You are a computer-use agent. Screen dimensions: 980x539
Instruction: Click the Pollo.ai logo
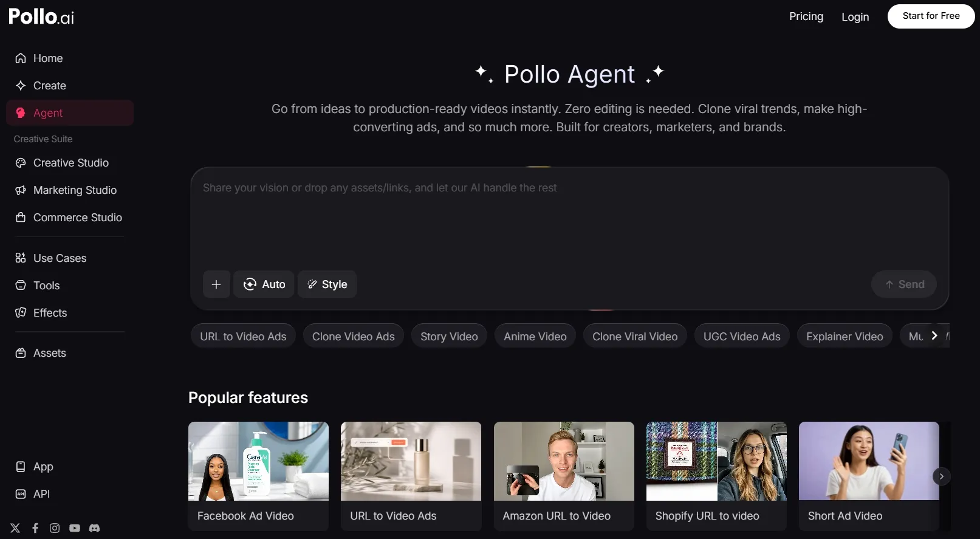click(41, 16)
